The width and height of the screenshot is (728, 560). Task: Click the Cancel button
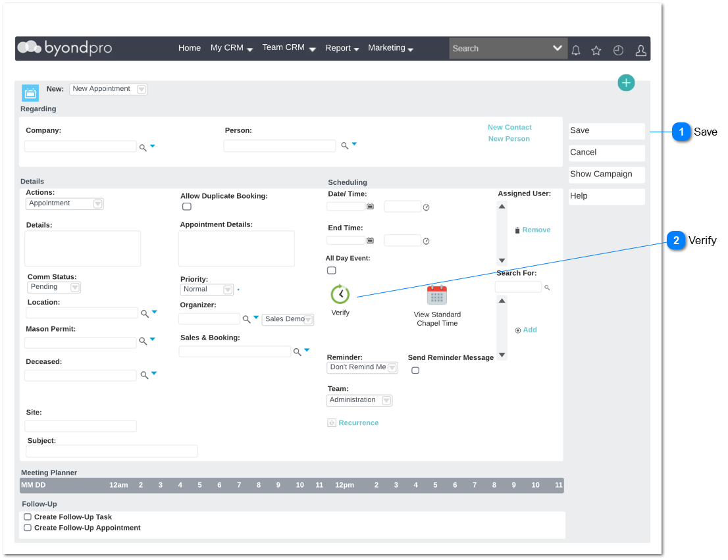606,153
